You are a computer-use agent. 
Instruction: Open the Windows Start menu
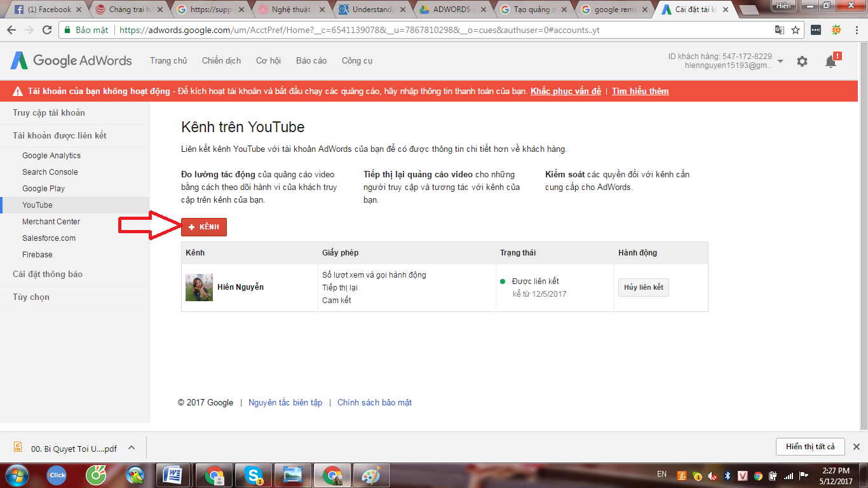tap(17, 475)
